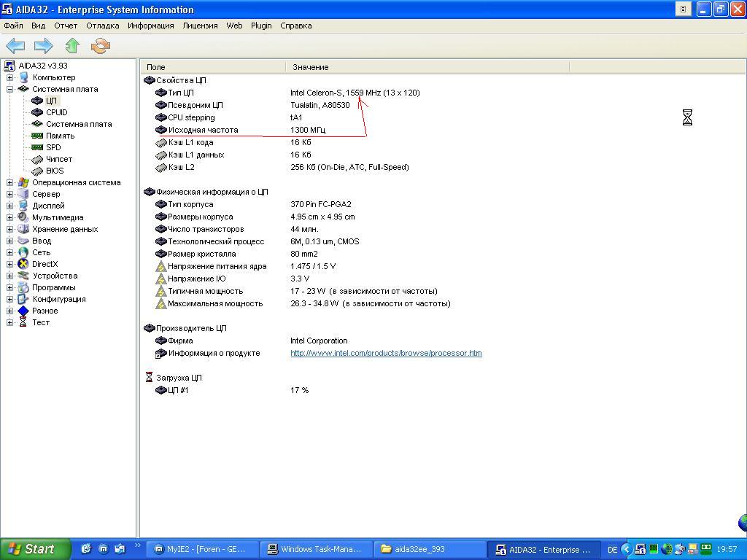The width and height of the screenshot is (747, 560).
Task: Switch to Windows Task-Manager taskbar button
Action: 317,550
